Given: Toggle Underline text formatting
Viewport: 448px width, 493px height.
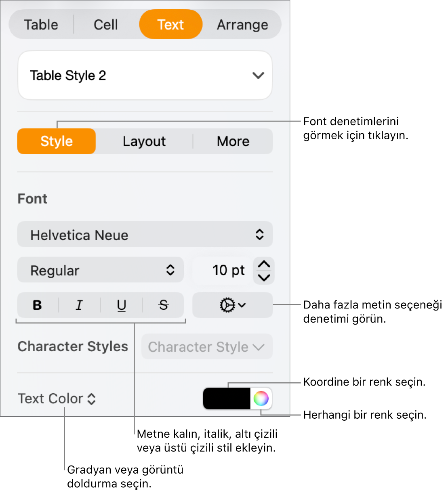Looking at the screenshot, I should [122, 305].
